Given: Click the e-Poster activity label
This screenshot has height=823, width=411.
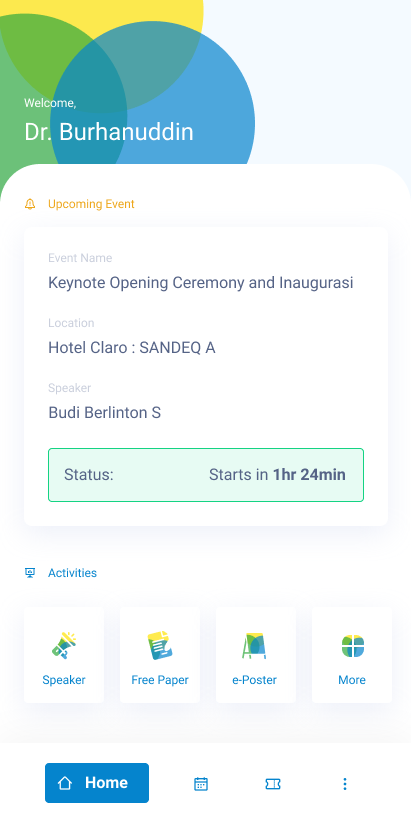Looking at the screenshot, I should [255, 680].
